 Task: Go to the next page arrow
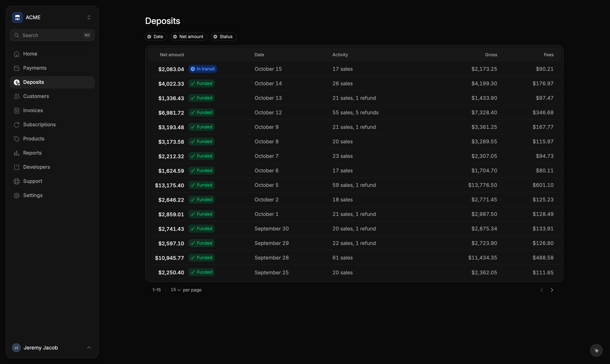click(552, 290)
